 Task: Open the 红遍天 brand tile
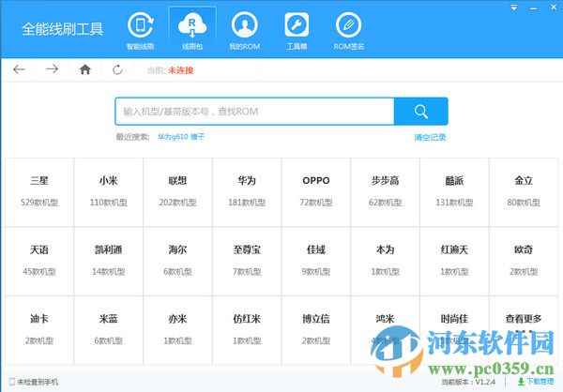coord(454,262)
